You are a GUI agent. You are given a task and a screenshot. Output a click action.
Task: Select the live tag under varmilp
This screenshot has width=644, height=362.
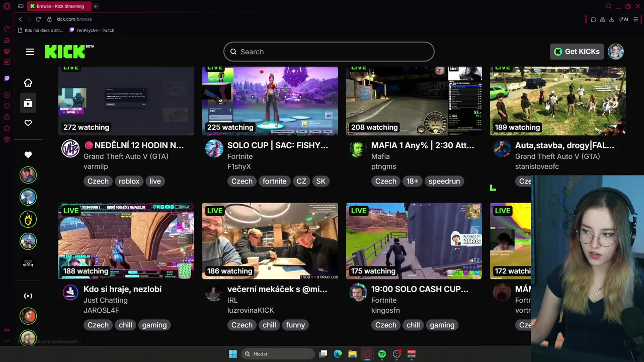coord(155,181)
